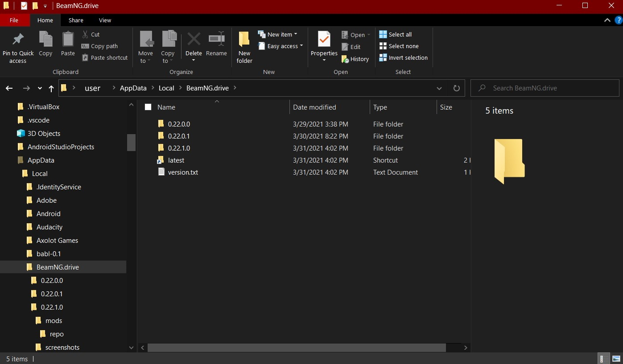Click the Paste ribbon icon
The height and width of the screenshot is (364, 623).
tap(68, 39)
